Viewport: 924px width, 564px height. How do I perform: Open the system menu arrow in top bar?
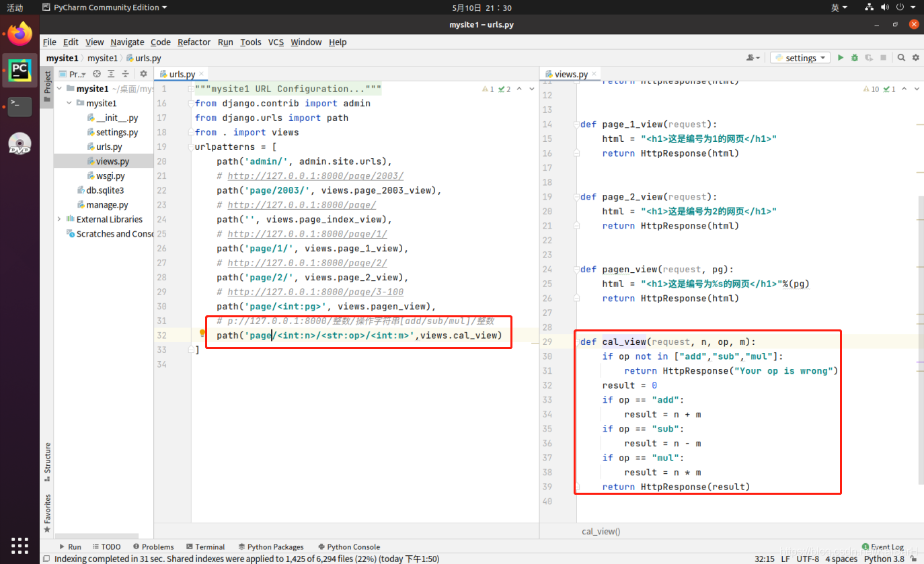(915, 7)
